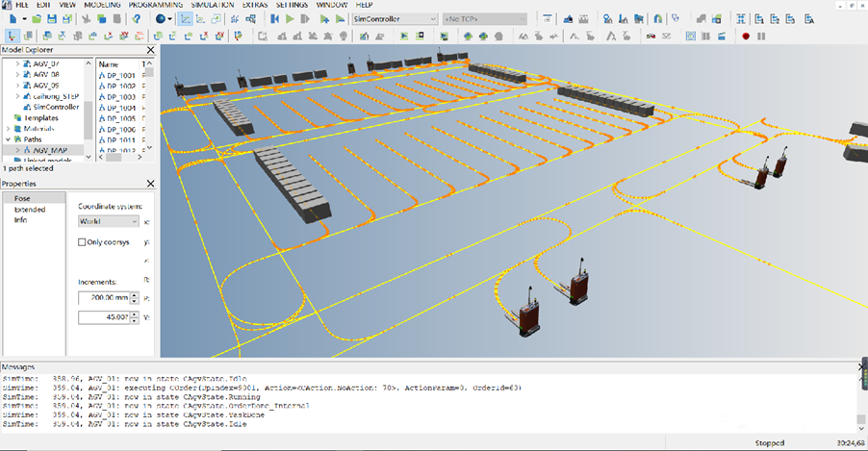The width and height of the screenshot is (868, 451).
Task: Click the pause icon beside record
Action: [x=761, y=37]
